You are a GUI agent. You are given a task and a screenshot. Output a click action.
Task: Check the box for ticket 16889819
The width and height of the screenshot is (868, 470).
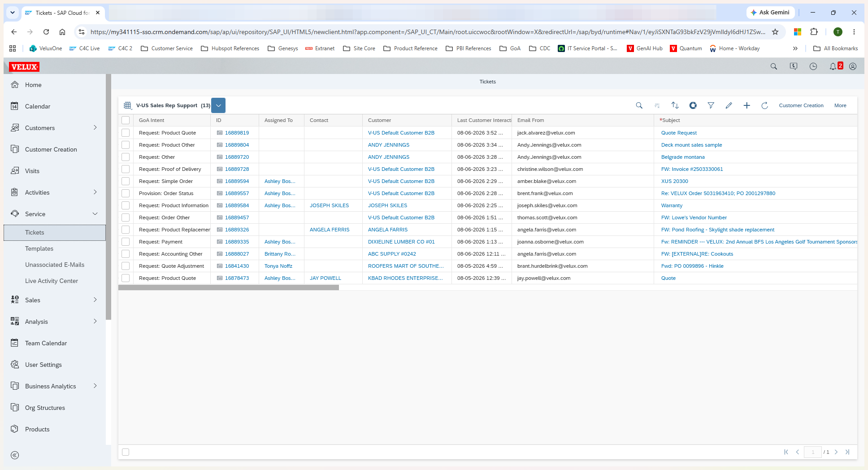click(126, 133)
